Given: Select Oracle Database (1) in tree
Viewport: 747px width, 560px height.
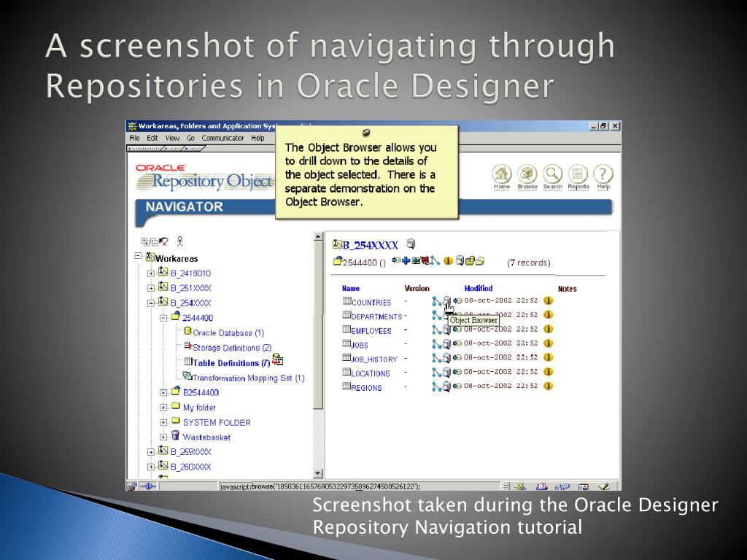Looking at the screenshot, I should tap(228, 332).
